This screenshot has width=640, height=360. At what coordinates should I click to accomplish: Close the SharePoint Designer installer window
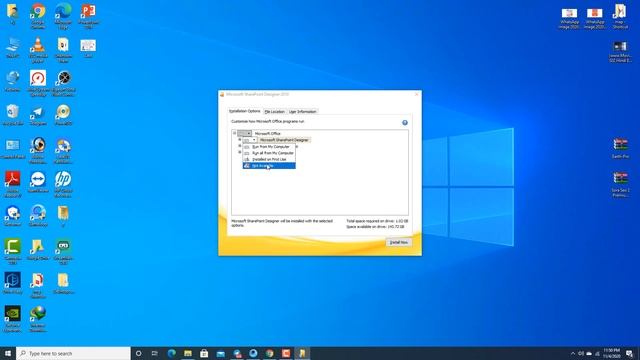click(x=416, y=94)
